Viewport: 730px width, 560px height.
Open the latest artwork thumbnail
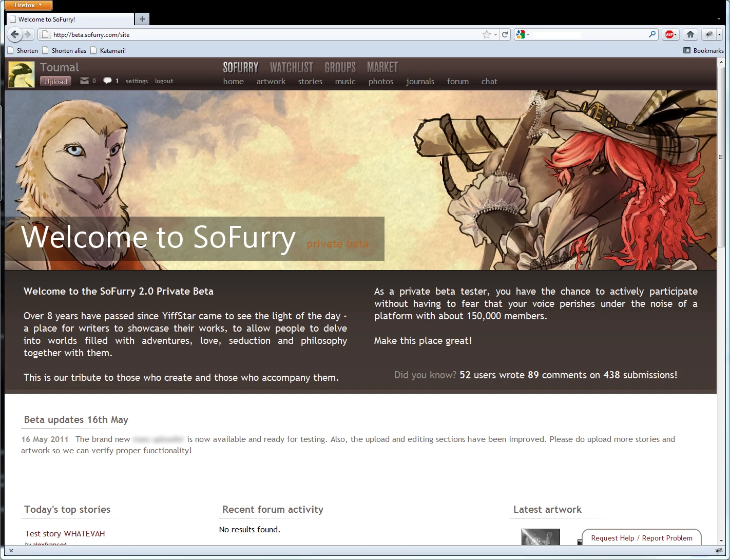541,537
